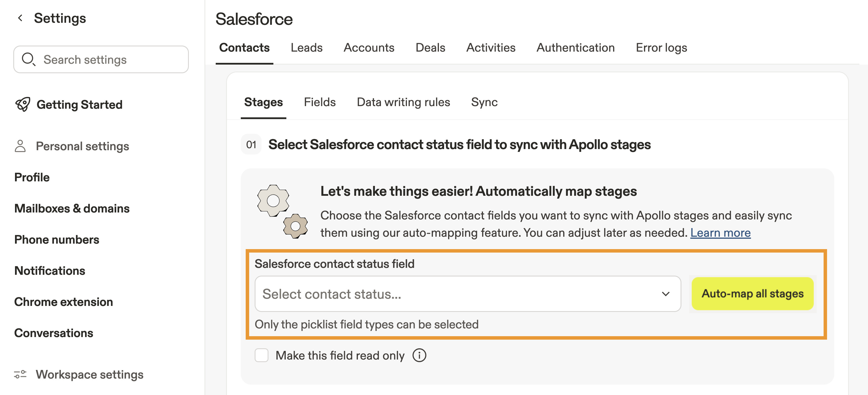Image resolution: width=868 pixels, height=395 pixels.
Task: Click the Getting Started rocket icon
Action: pyautogui.click(x=23, y=104)
